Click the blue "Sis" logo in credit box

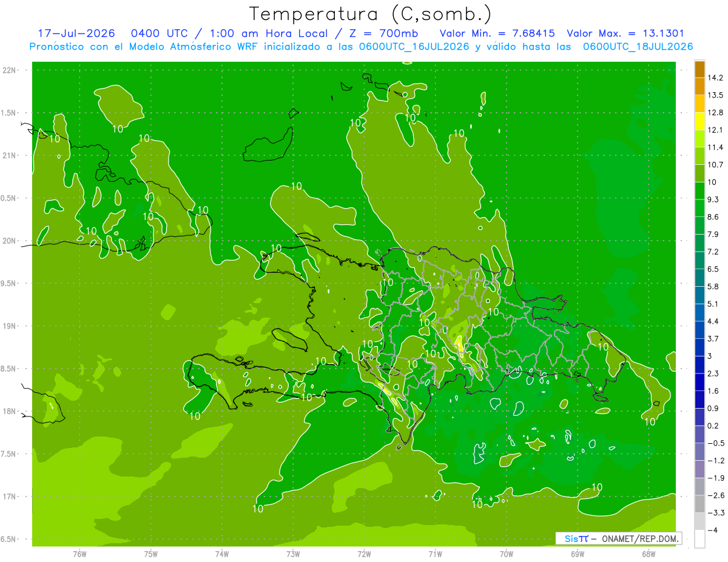[571, 538]
